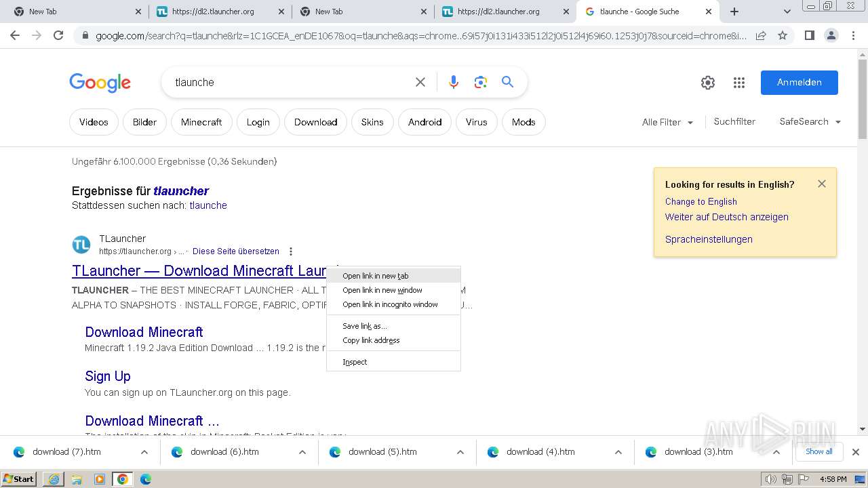Open download (7).htm file
Screen dimensions: 868x488
pos(66,452)
